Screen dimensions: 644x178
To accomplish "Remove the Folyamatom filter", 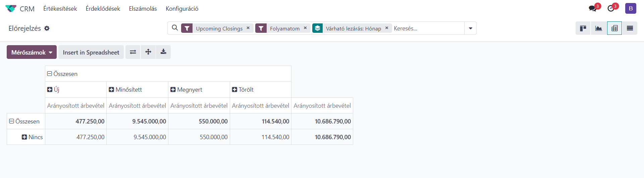I will pyautogui.click(x=305, y=28).
